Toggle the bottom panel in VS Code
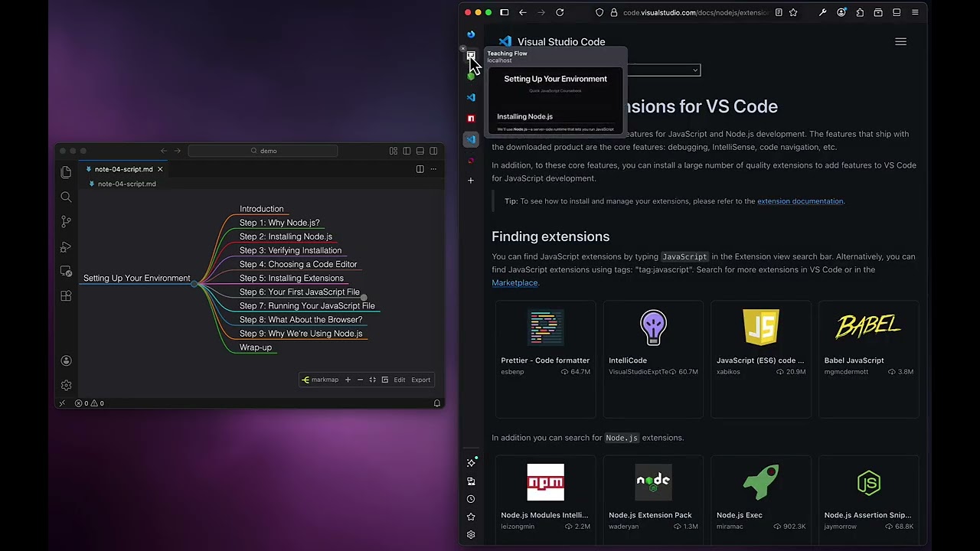The width and height of the screenshot is (980, 551). 420,151
